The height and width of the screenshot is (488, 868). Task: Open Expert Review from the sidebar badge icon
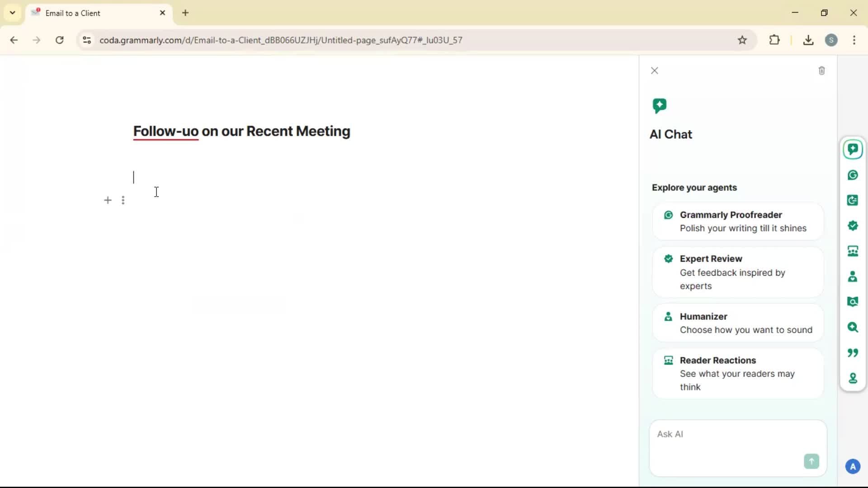coord(853,225)
